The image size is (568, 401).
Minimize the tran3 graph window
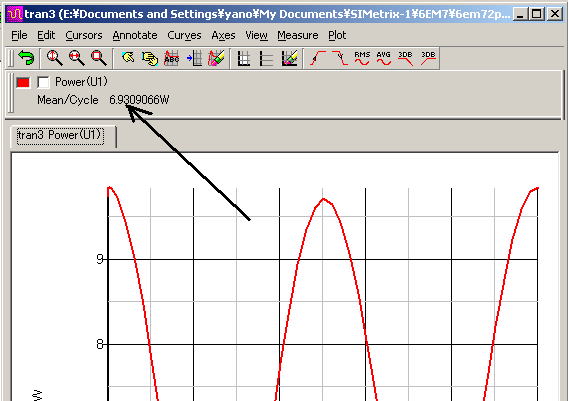[x=520, y=14]
